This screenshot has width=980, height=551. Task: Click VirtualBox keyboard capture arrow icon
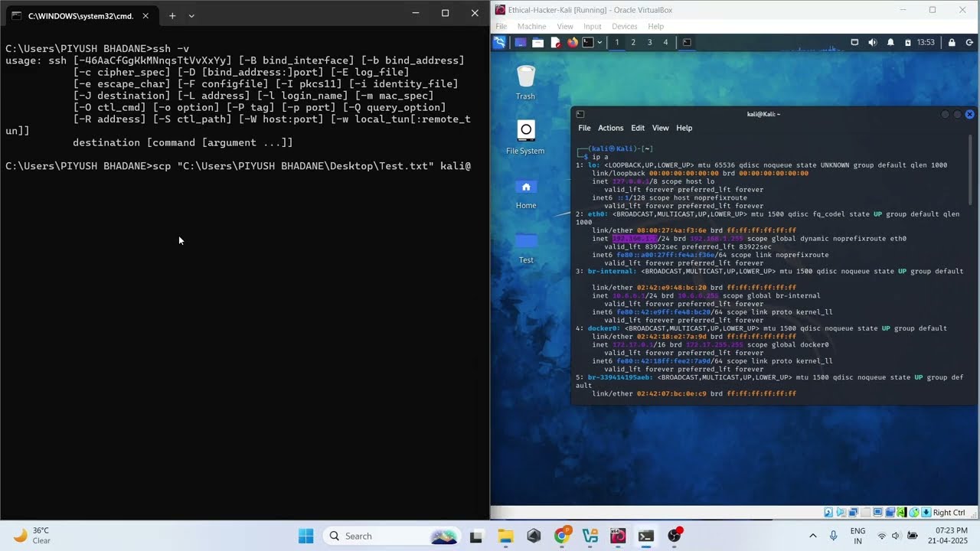pos(926,512)
